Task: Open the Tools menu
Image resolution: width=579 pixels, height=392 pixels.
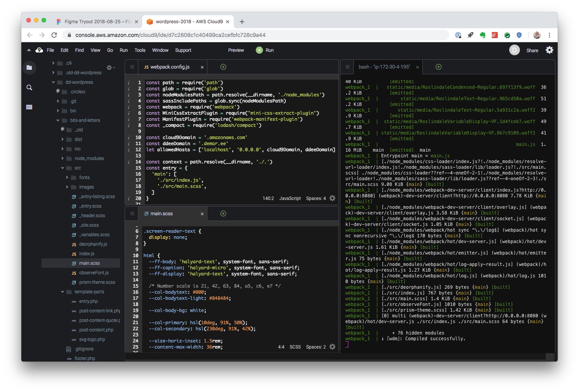Action: pyautogui.click(x=140, y=50)
